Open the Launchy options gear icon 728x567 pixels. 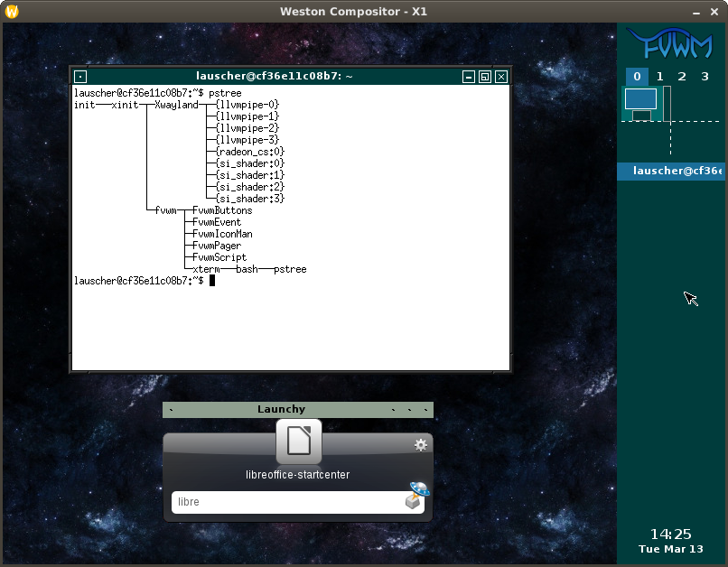pos(421,445)
